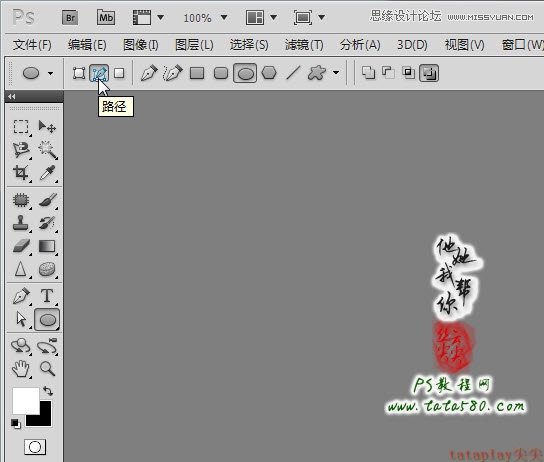Expand the Screen Mode dropdown arrow

coord(322,17)
